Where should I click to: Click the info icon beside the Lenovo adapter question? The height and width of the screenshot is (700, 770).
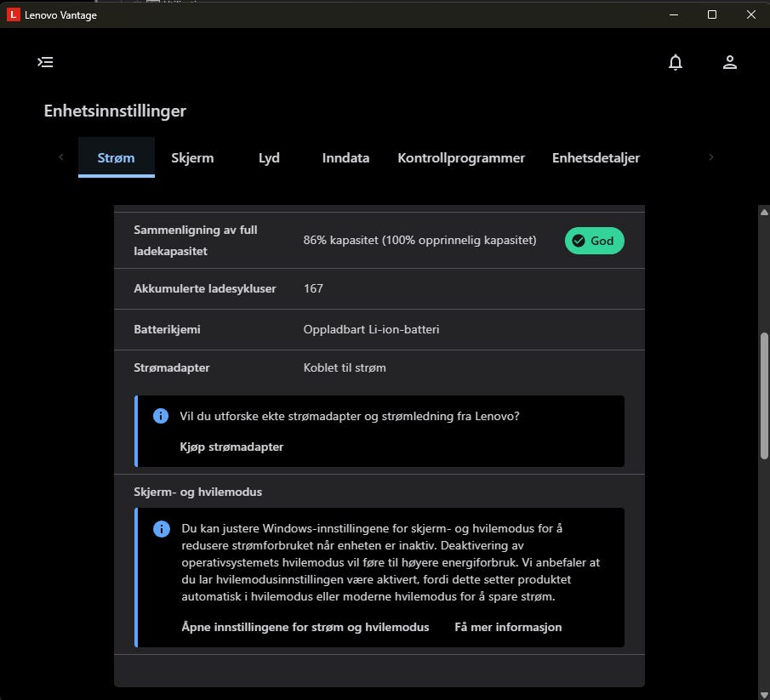pos(161,416)
